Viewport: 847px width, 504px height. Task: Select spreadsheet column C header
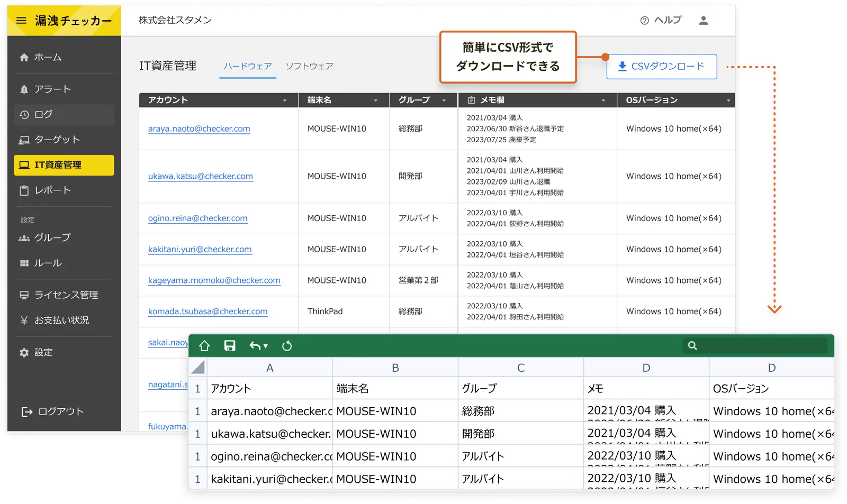pyautogui.click(x=521, y=368)
